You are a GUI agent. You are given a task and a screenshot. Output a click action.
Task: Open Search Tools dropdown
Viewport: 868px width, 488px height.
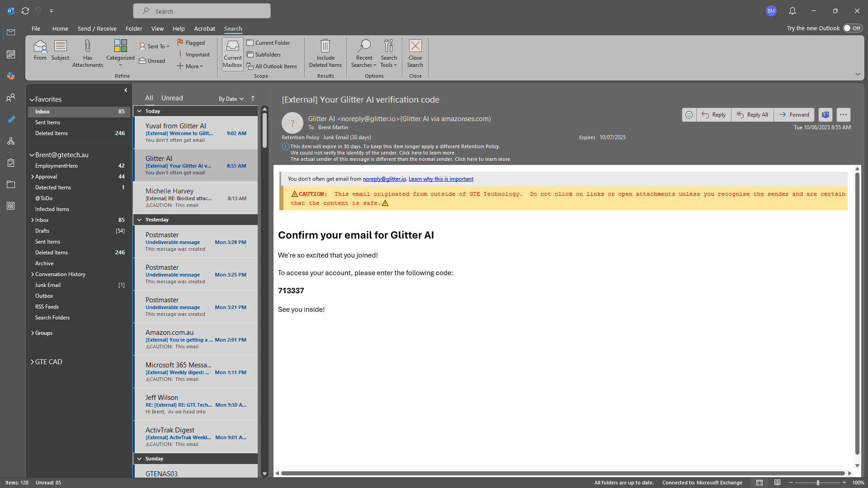coord(389,53)
